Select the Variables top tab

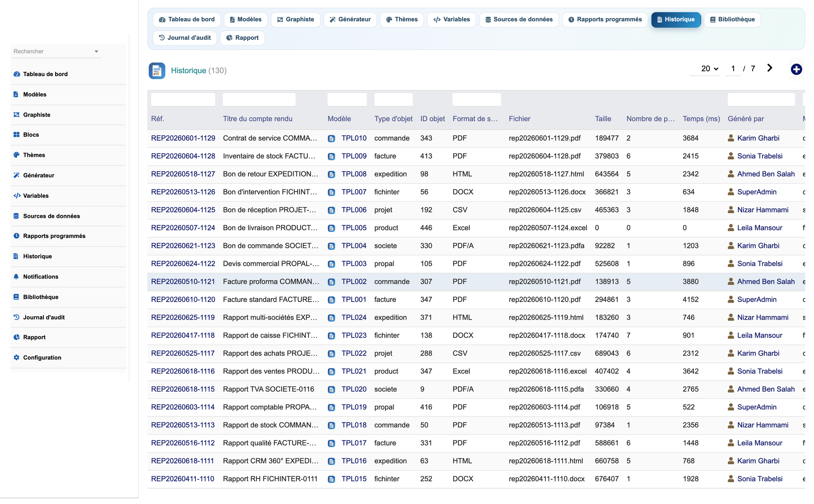pyautogui.click(x=451, y=20)
